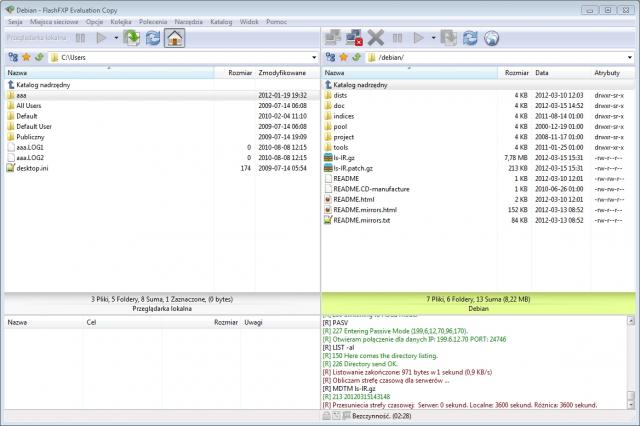
Task: Open the Sesja menu
Action: click(x=15, y=20)
